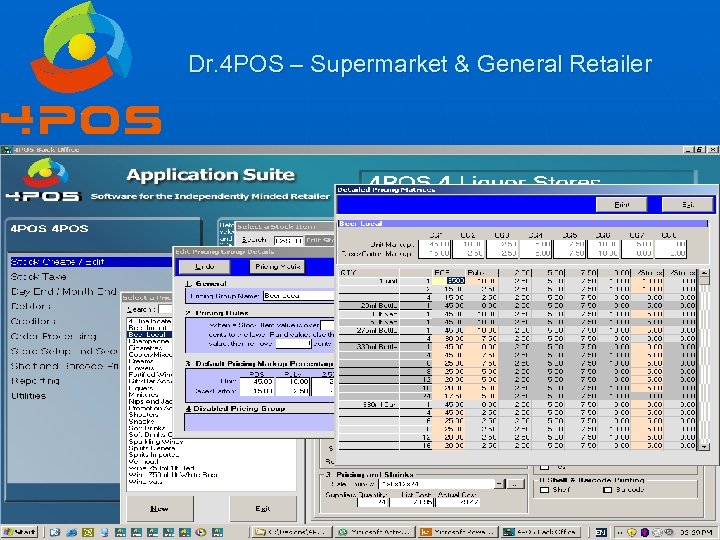Click the ellipsis button beside Sales Group
This screenshot has height=540, width=720.
click(516, 484)
